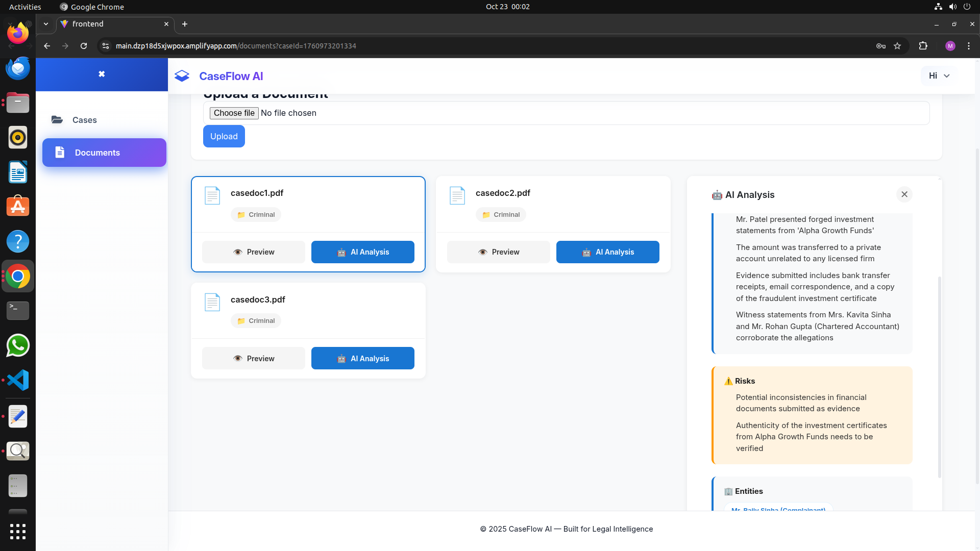Run AI Analysis on casedoc3.pdf

tap(362, 359)
